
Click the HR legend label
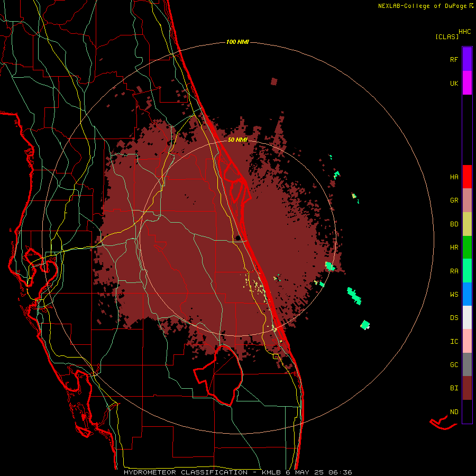click(454, 248)
